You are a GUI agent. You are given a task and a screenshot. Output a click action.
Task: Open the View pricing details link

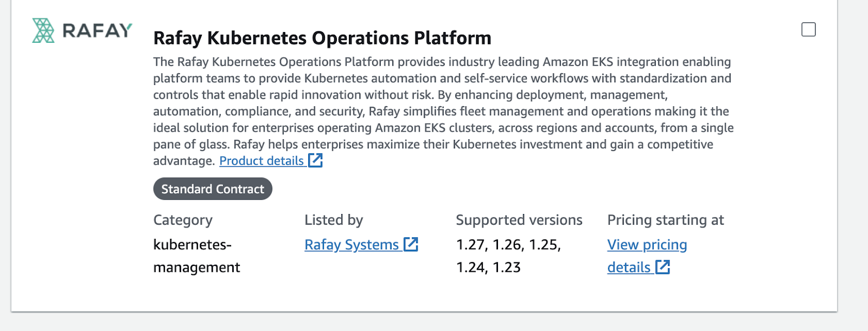click(647, 245)
